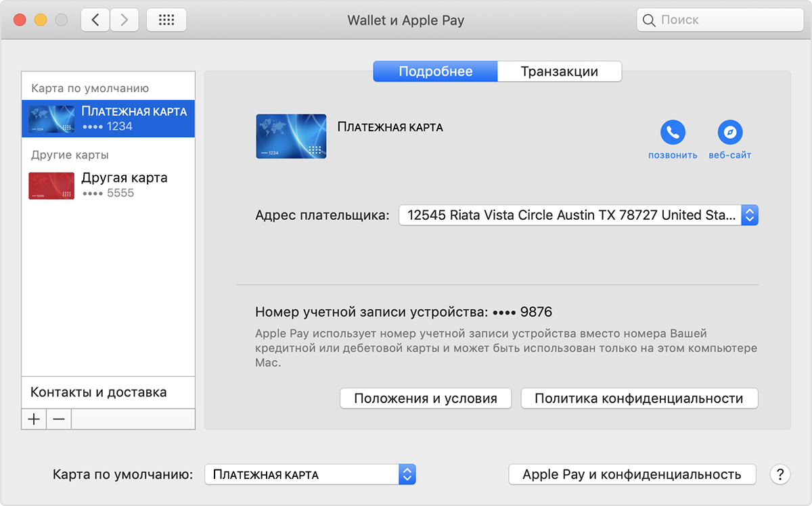
Task: Open the card website compass icon
Action: tap(730, 133)
